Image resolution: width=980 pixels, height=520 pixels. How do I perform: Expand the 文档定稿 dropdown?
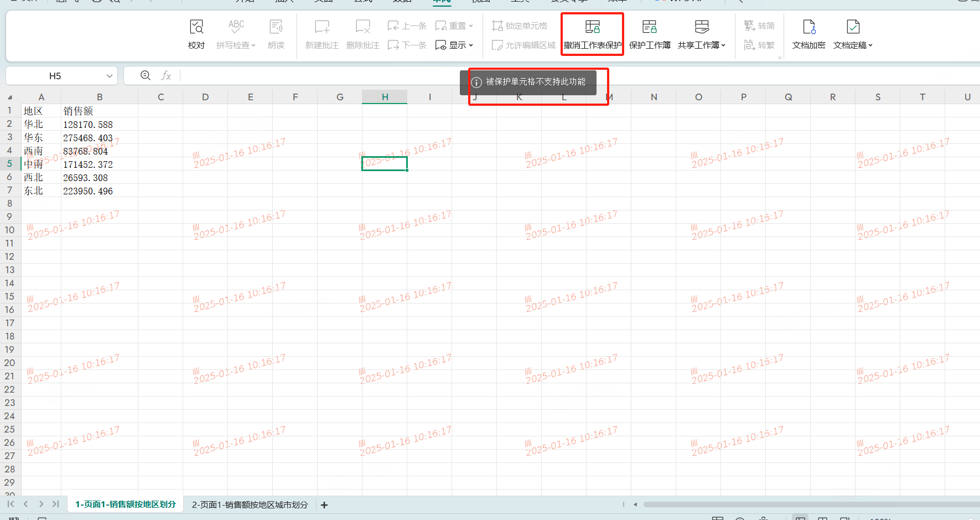click(x=870, y=45)
